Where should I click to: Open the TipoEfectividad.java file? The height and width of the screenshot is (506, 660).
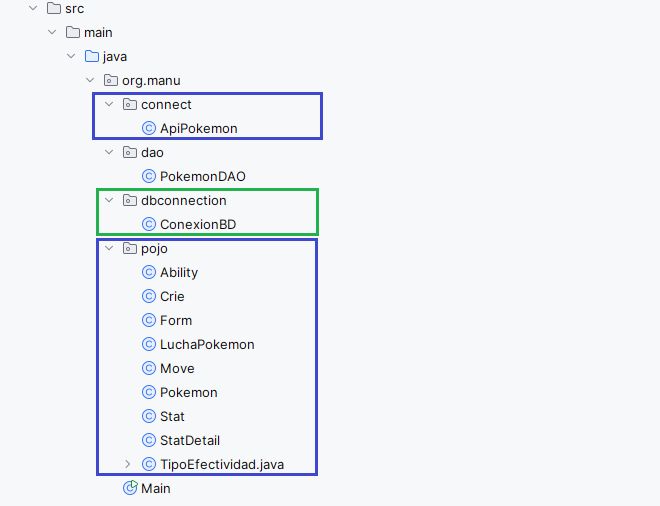click(222, 464)
